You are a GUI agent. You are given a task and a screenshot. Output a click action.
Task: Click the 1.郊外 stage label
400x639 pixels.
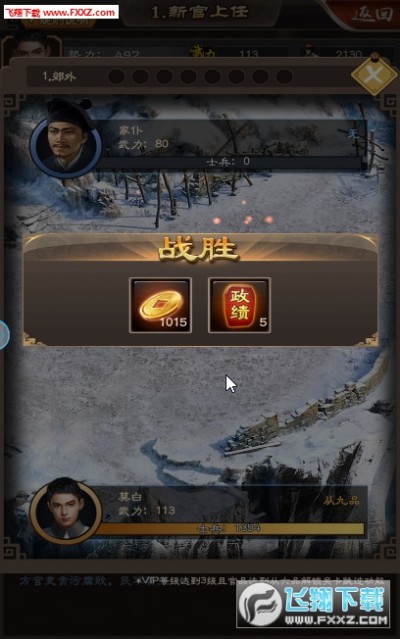click(59, 76)
